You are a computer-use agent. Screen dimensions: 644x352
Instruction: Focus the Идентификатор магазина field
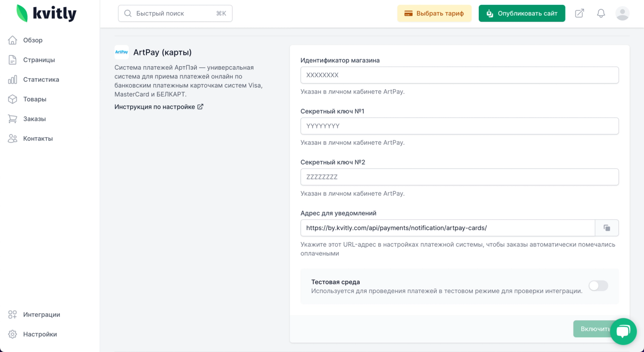459,75
